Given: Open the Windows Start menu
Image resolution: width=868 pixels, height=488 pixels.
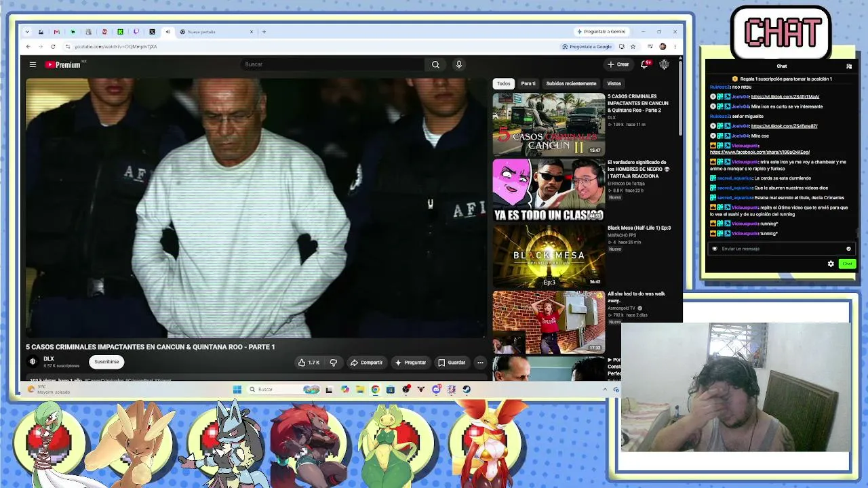Looking at the screenshot, I should pos(237,390).
